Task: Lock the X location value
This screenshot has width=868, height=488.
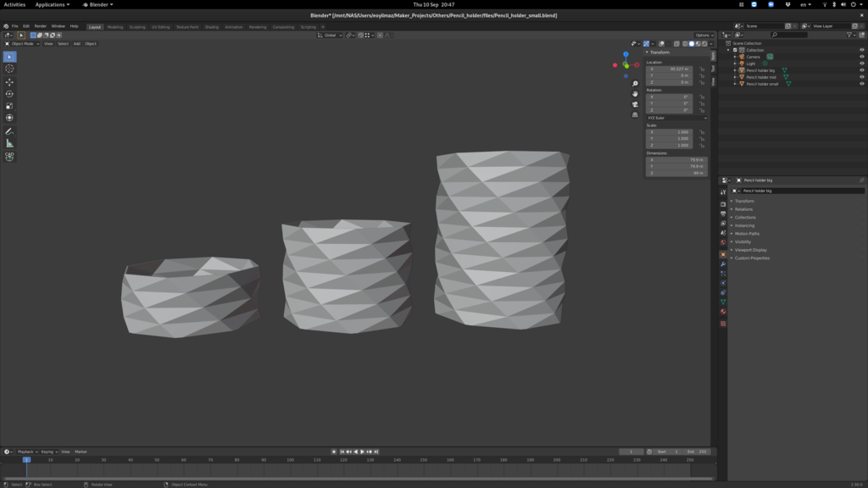Action: click(x=701, y=69)
